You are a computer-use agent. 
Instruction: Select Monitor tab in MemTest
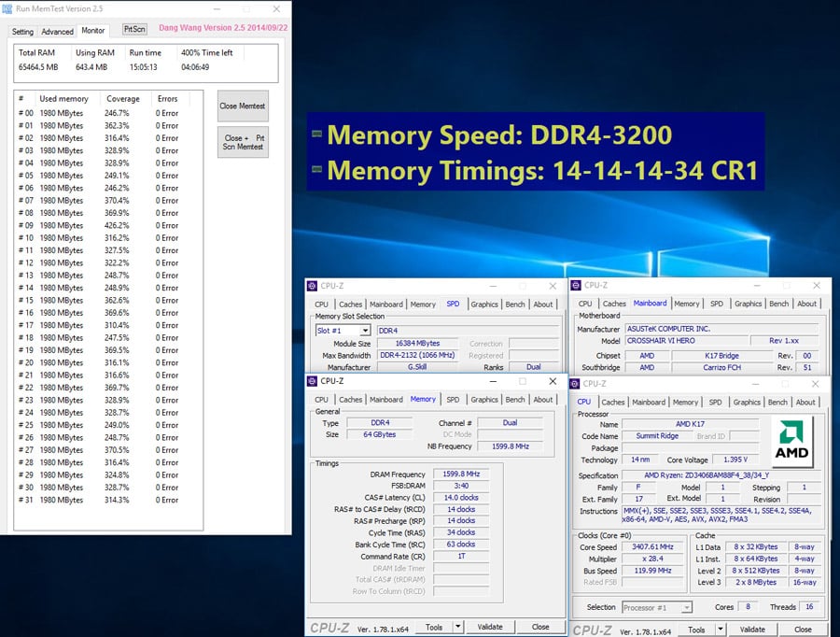(x=93, y=31)
